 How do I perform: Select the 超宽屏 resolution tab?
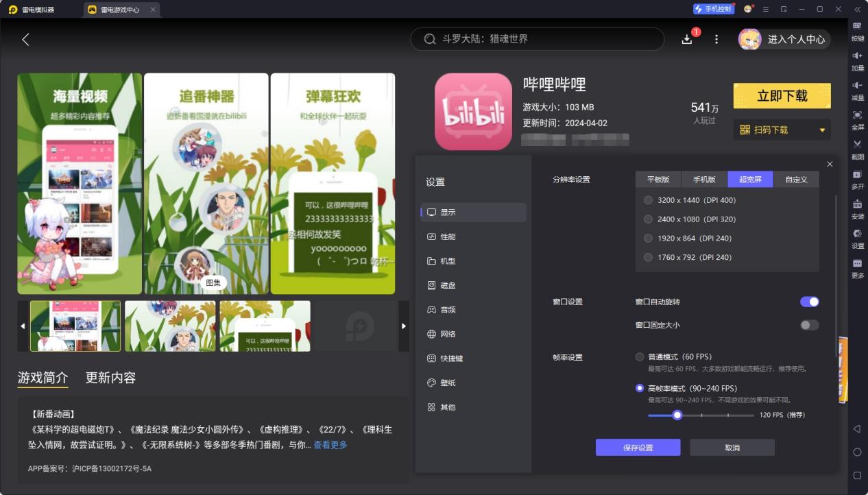750,180
